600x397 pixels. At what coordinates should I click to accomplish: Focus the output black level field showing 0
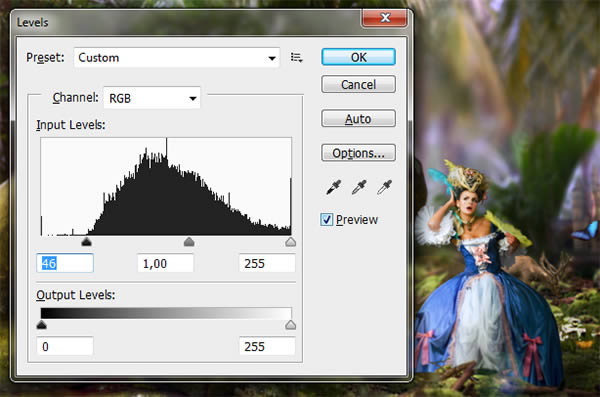point(65,346)
